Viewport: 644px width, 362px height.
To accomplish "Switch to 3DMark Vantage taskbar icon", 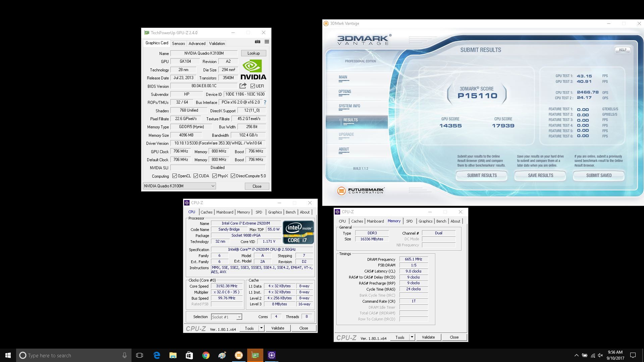I will 238,355.
